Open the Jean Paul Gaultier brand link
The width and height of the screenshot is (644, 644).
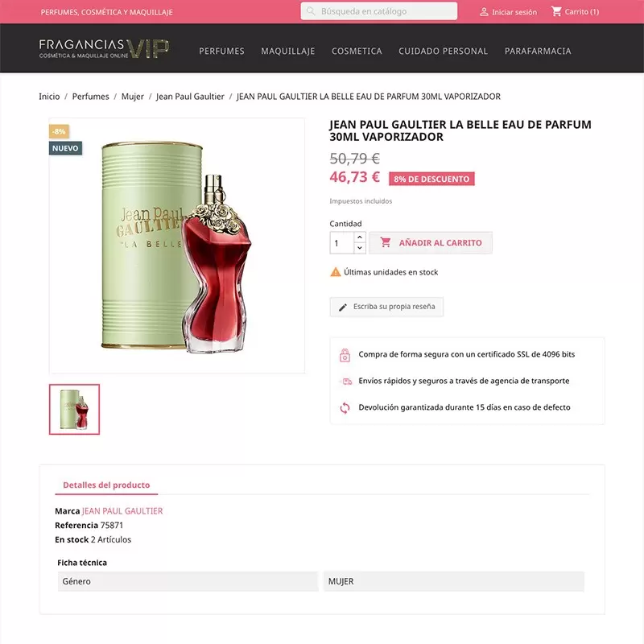coord(122,511)
